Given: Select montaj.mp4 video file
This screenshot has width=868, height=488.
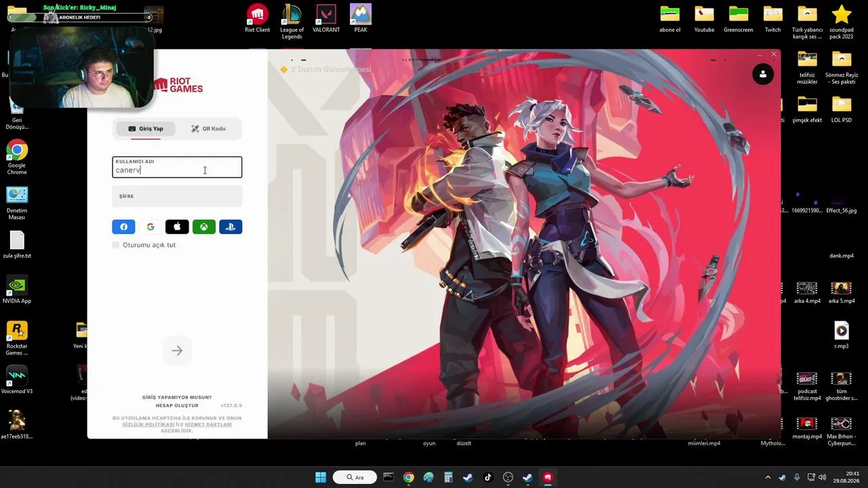Looking at the screenshot, I should [807, 428].
